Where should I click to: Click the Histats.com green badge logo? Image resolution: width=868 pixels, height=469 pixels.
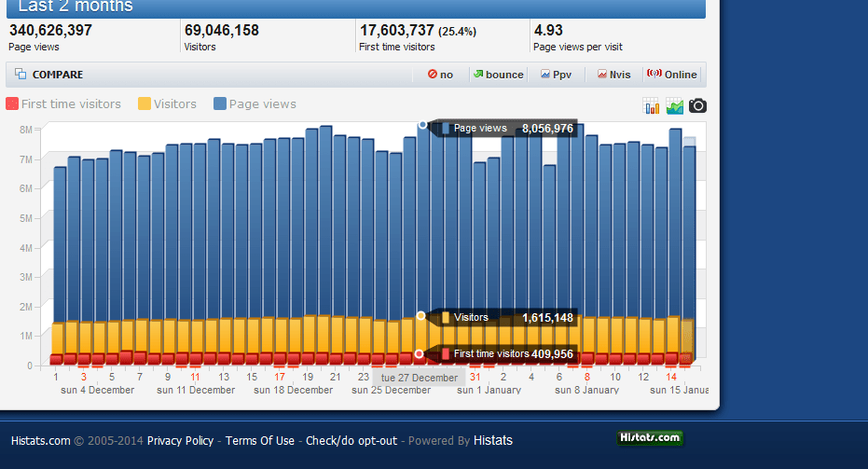click(650, 438)
